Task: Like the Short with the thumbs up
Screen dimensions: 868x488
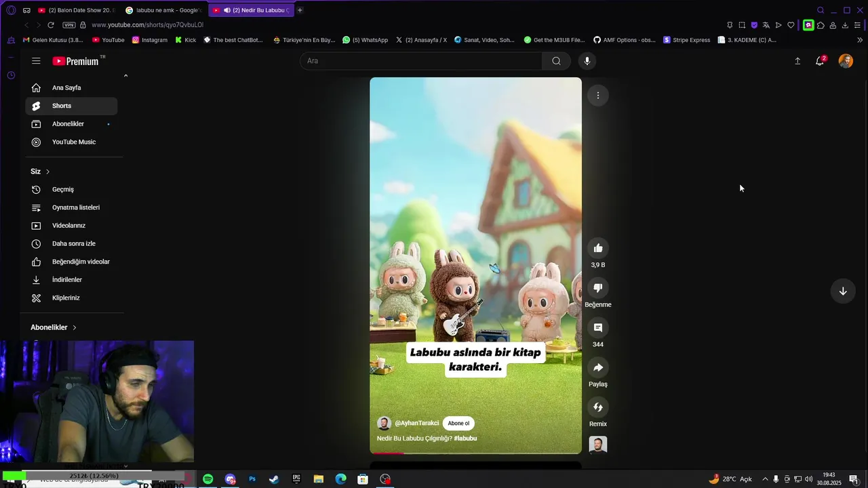Action: pos(598,248)
